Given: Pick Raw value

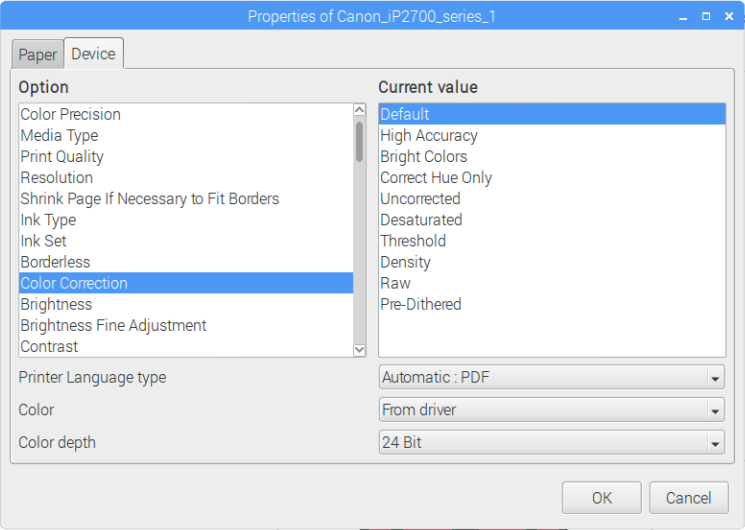Looking at the screenshot, I should click(x=552, y=283).
